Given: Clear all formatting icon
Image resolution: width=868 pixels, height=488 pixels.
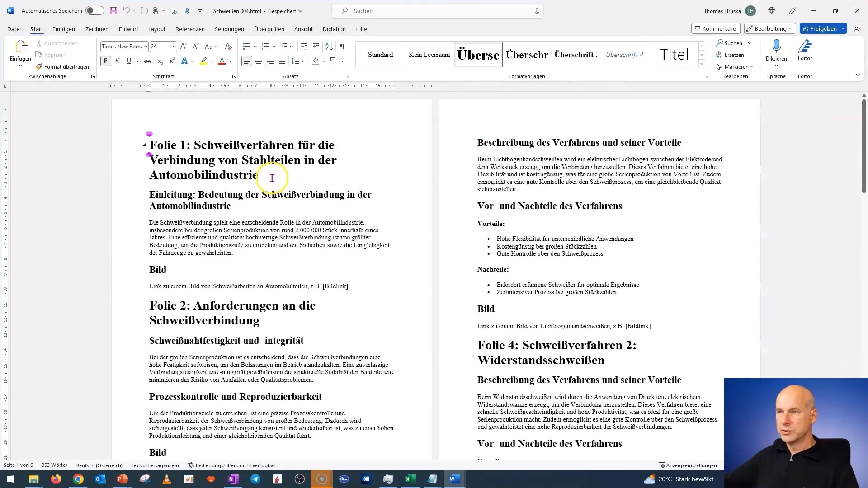Looking at the screenshot, I should [x=229, y=47].
